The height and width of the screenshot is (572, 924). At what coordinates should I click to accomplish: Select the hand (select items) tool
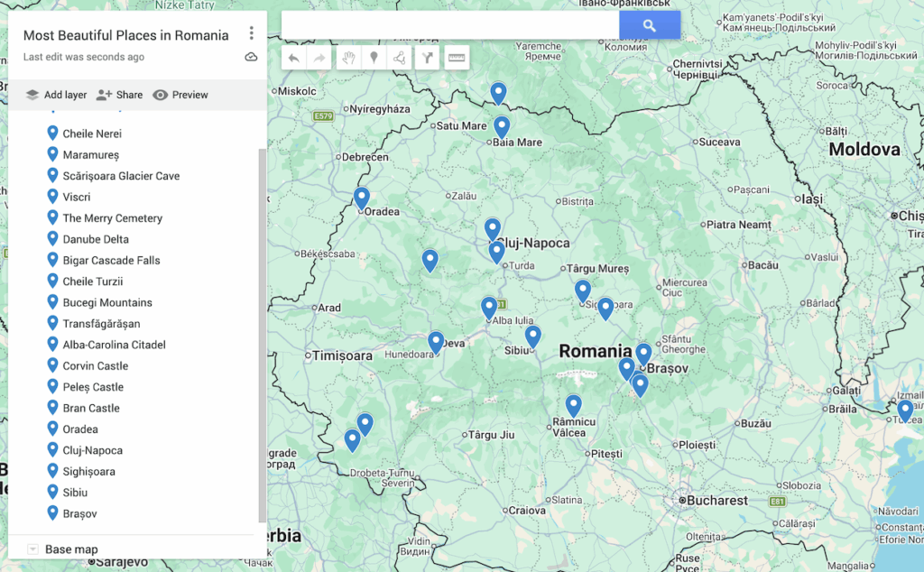(349, 58)
